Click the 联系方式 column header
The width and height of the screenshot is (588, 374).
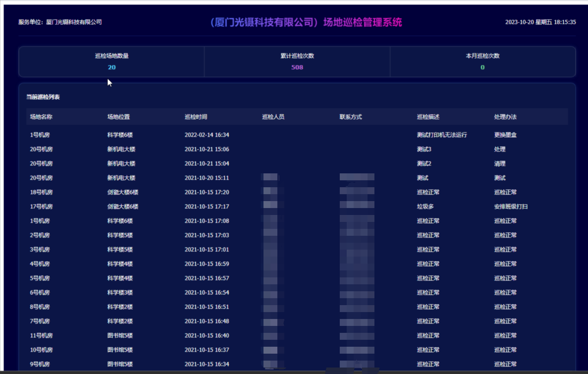(351, 117)
